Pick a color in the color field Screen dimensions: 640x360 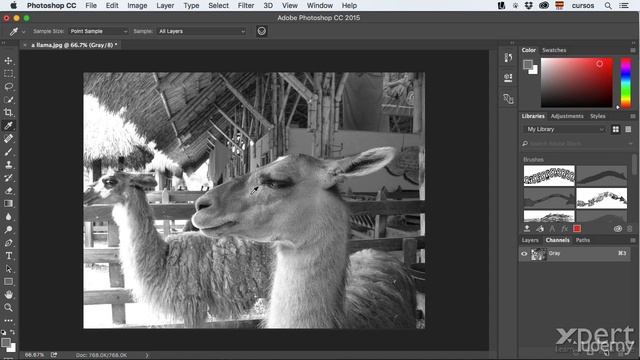coord(577,83)
